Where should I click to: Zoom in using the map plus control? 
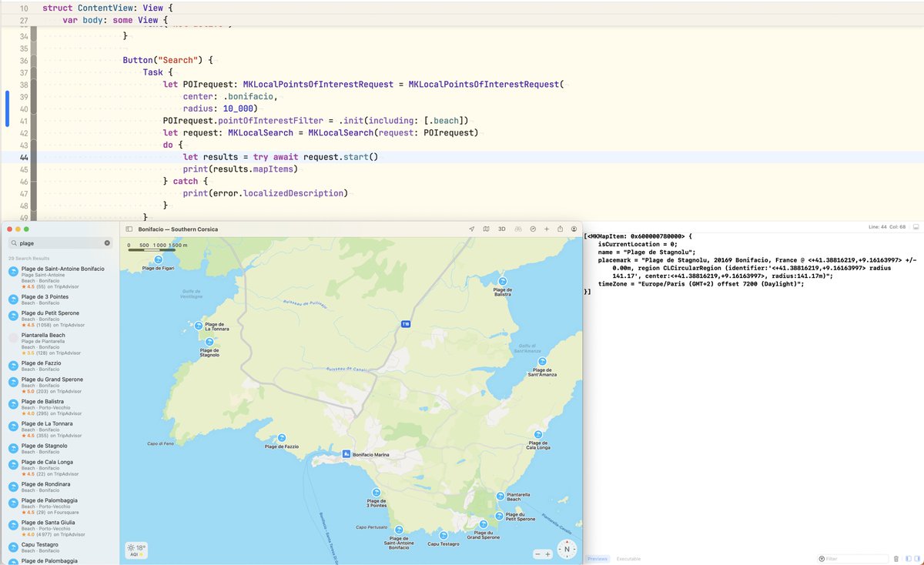tap(549, 553)
